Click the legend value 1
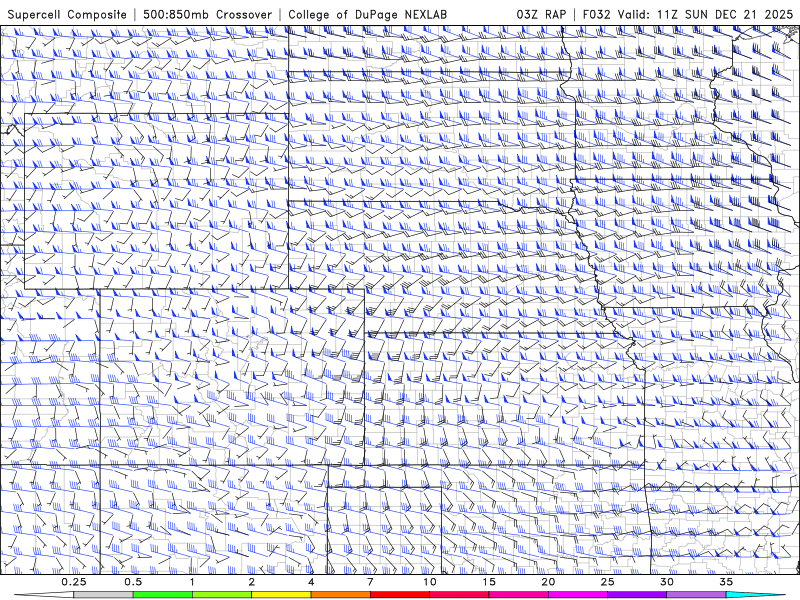 tap(192, 582)
